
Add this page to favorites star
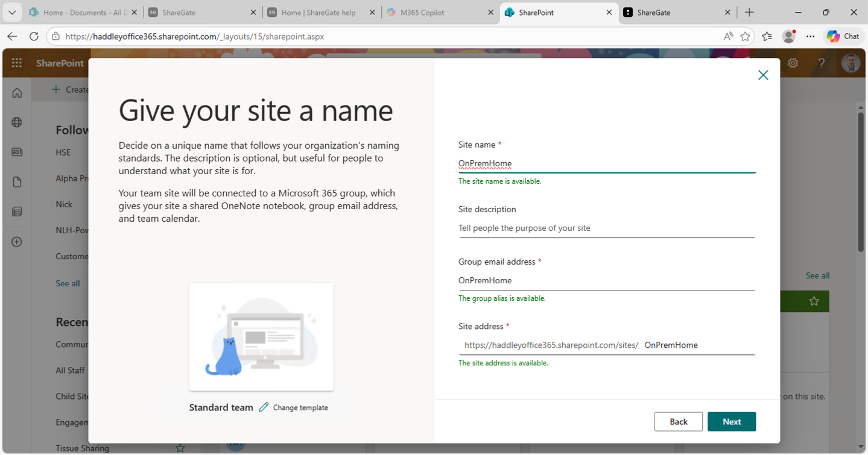tap(746, 36)
